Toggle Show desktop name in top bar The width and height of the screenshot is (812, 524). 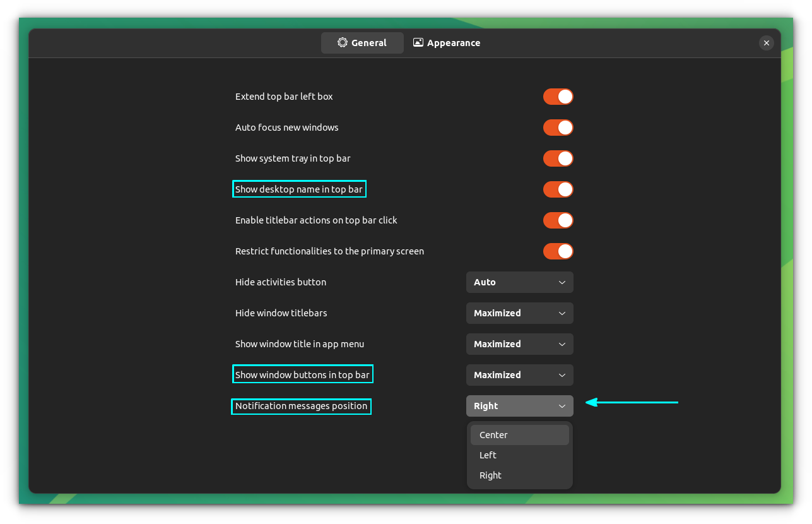tap(558, 189)
